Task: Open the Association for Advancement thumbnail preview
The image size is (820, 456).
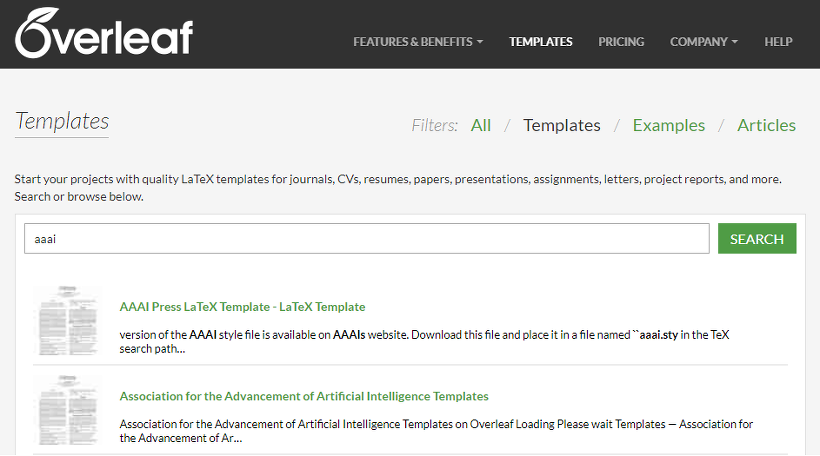Action: click(x=67, y=410)
